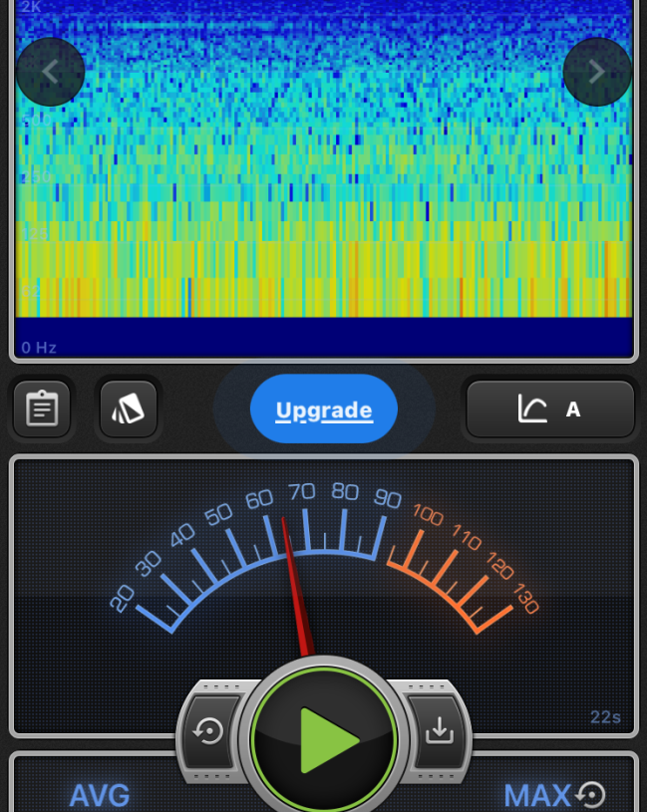Viewport: 647px width, 812px height.
Task: Reset the measurement with the circular arrow button
Action: tap(209, 732)
